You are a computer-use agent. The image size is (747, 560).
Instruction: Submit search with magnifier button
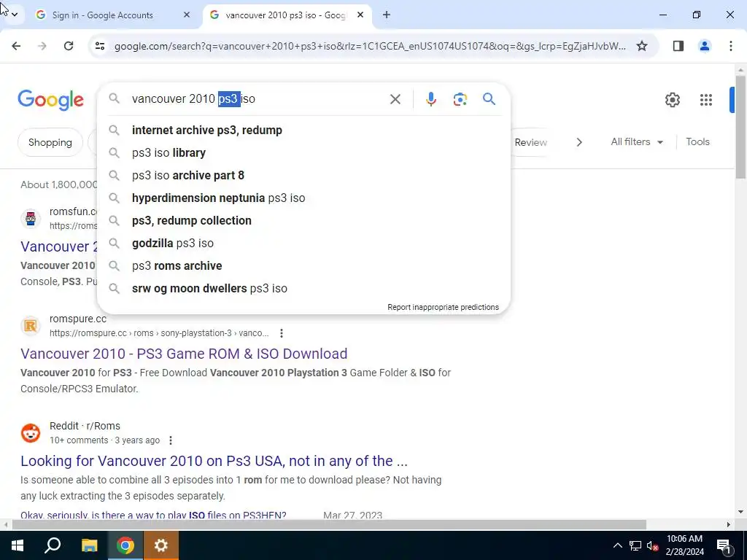click(489, 99)
